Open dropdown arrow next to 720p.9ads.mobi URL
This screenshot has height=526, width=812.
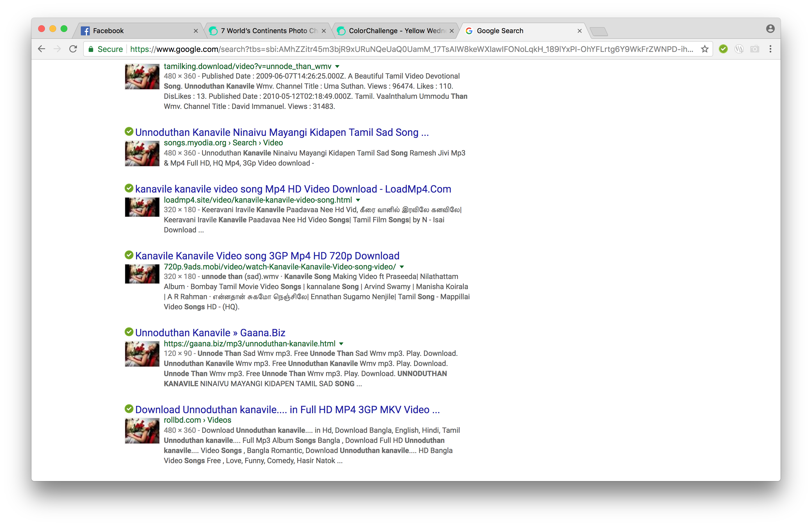tap(402, 267)
